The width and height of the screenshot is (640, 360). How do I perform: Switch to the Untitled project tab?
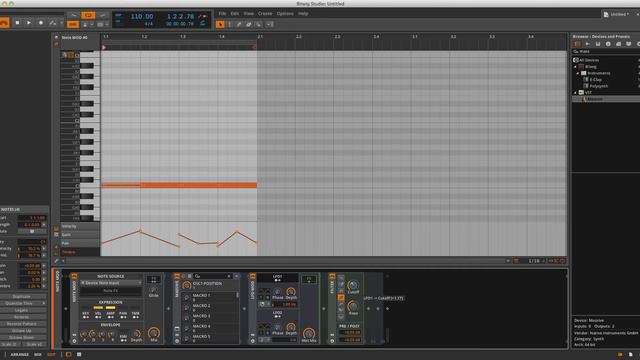click(619, 14)
